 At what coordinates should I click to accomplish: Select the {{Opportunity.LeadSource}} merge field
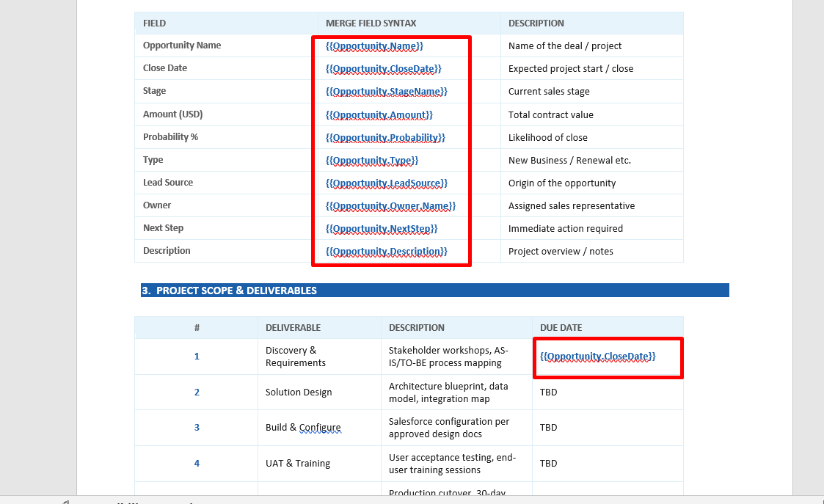[386, 183]
